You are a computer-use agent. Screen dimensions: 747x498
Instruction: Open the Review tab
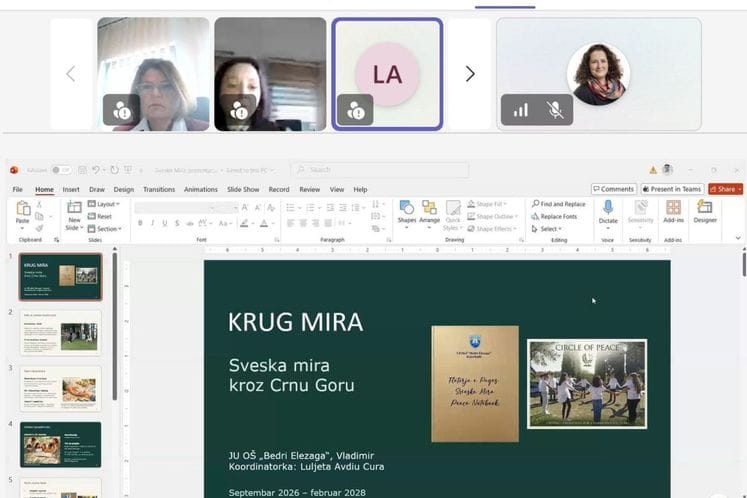tap(310, 189)
